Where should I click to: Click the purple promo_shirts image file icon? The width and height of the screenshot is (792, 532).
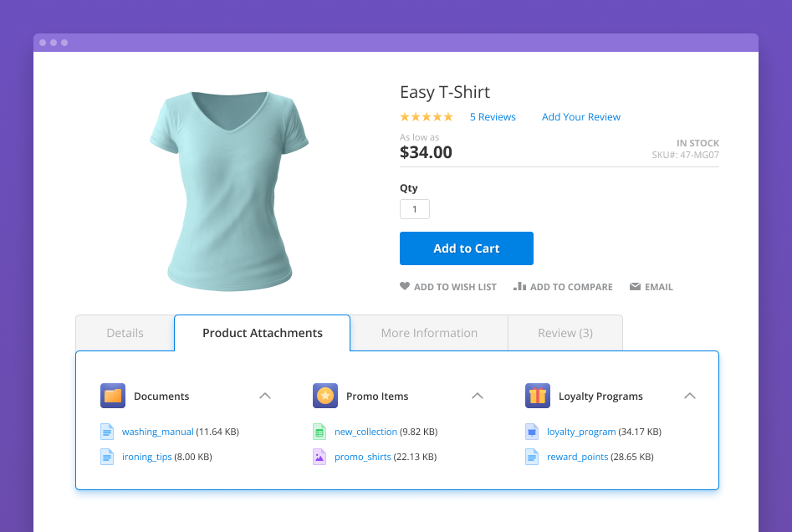point(319,457)
